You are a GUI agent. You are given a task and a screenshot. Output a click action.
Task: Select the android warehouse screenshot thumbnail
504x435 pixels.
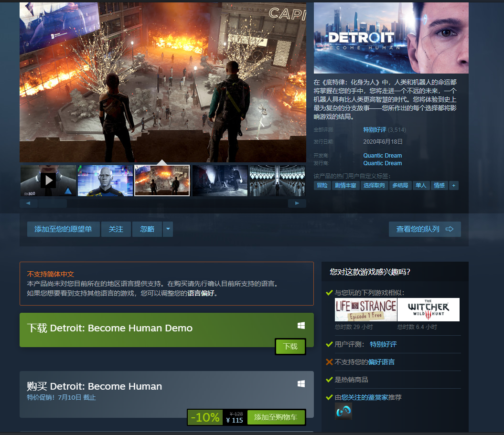[x=277, y=180]
